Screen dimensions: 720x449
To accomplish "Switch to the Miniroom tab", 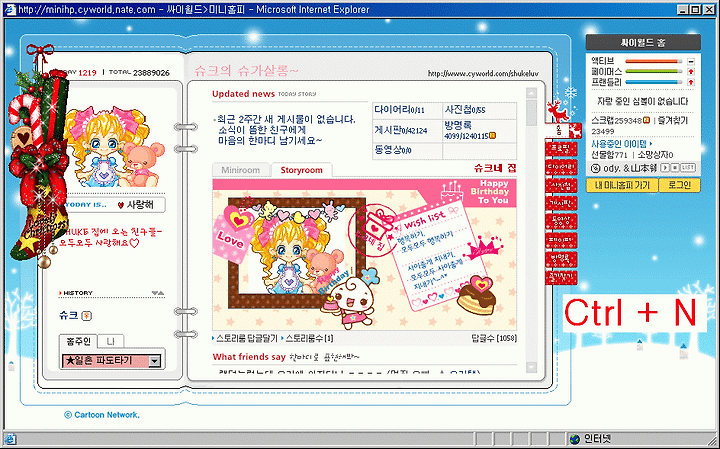I will (x=241, y=170).
